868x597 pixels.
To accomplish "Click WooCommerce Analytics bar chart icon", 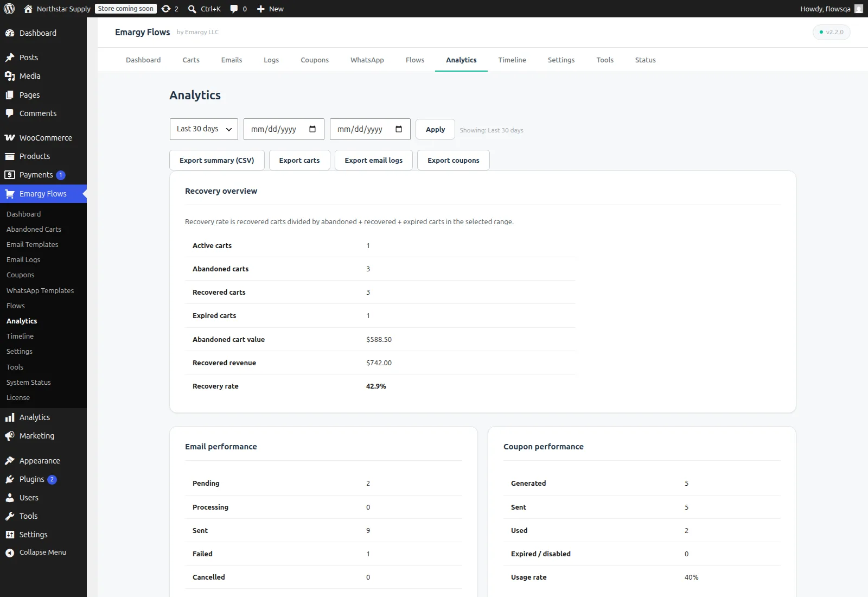I will pos(10,417).
